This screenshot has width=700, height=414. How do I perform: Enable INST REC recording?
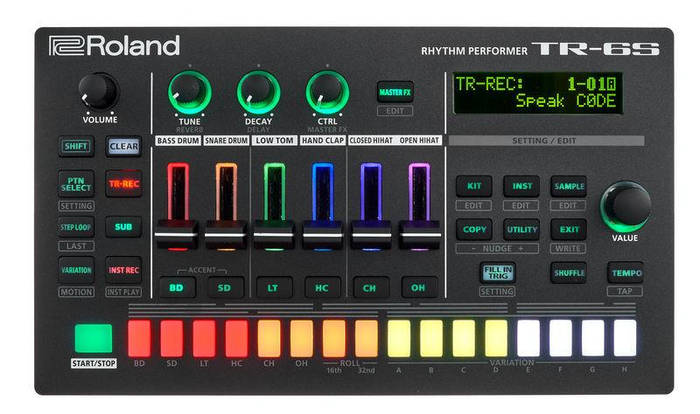pos(123,270)
